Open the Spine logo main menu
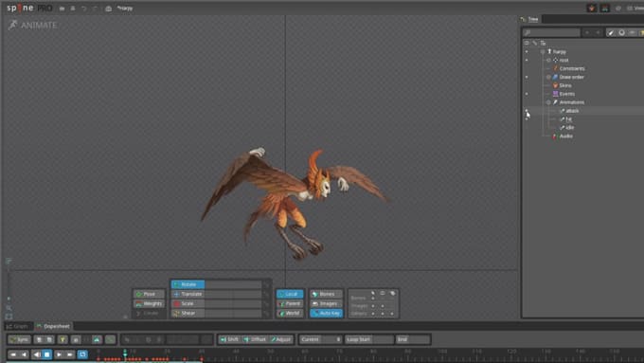The width and height of the screenshot is (644, 363). coord(29,8)
